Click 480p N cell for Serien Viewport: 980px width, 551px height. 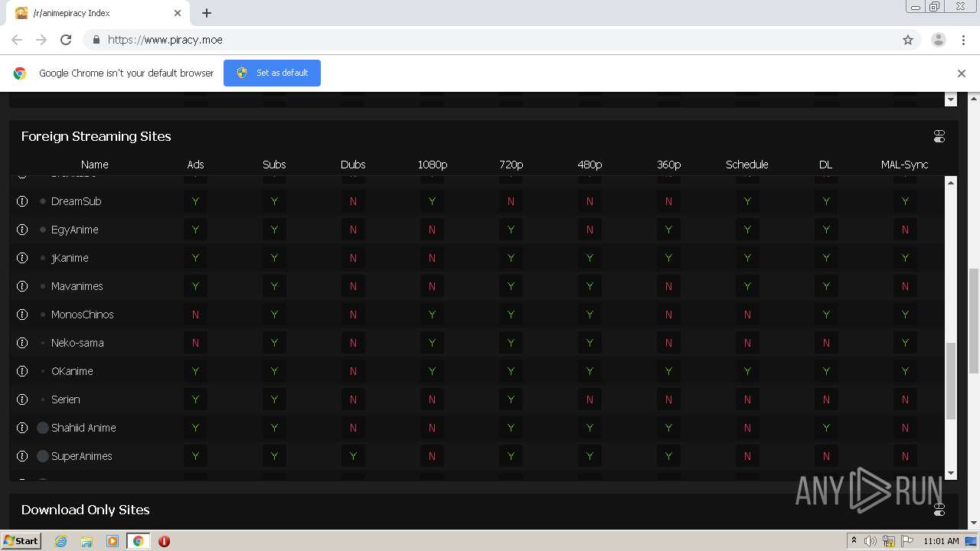pyautogui.click(x=590, y=399)
